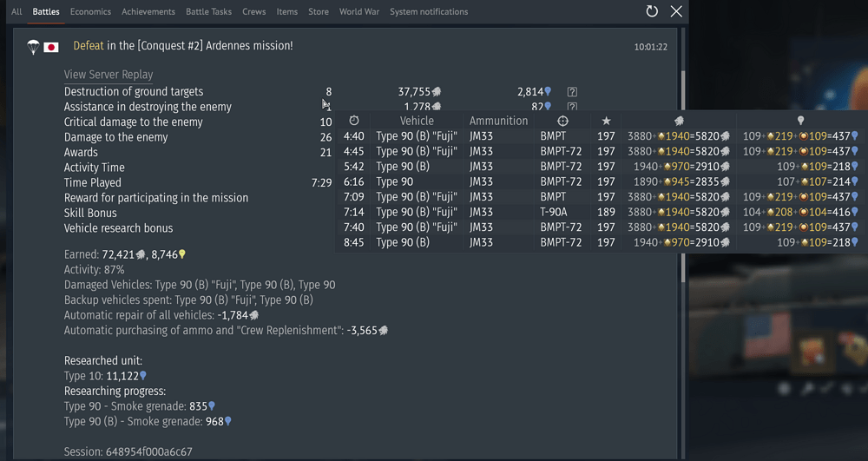This screenshot has width=868, height=461.
Task: Click the lion icon next to repair cost -1,784
Action: click(254, 315)
